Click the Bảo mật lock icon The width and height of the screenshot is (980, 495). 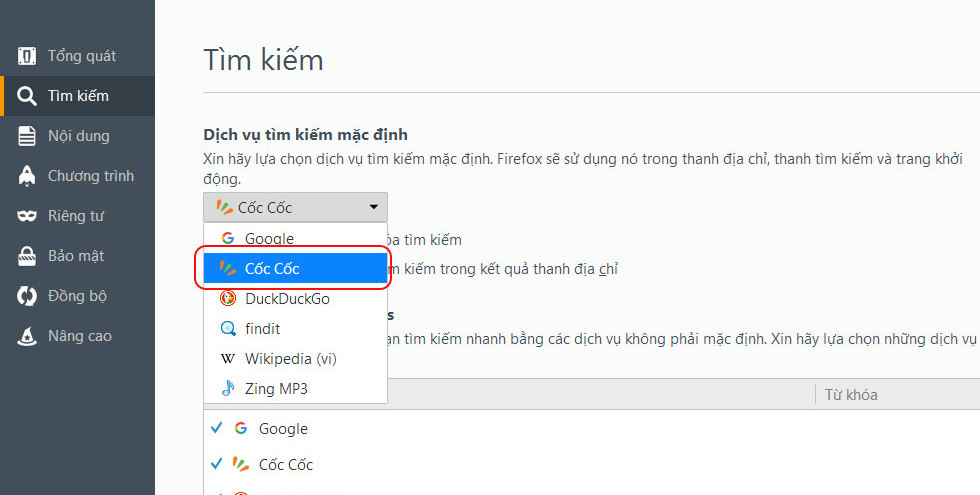[27, 256]
